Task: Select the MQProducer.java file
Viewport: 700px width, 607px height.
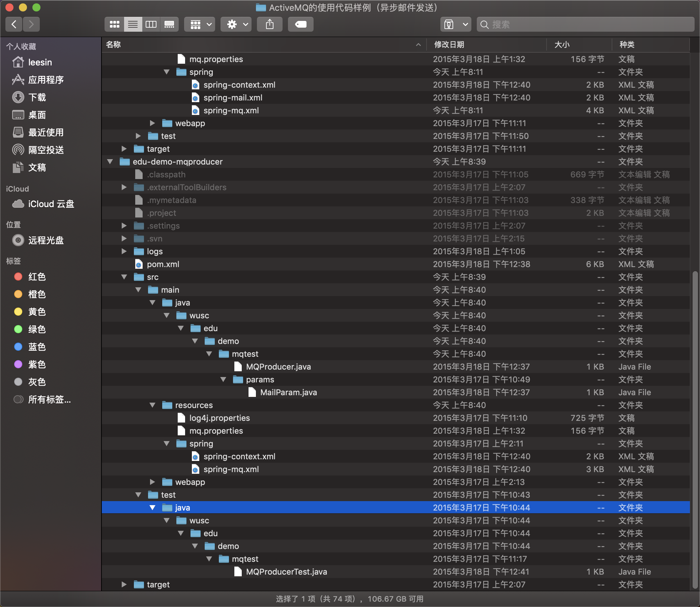Action: 396,367
